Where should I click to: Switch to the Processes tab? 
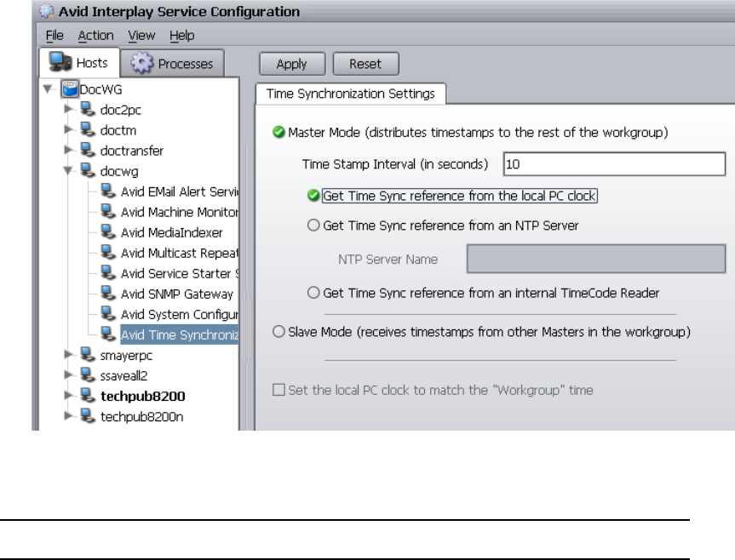[172, 63]
